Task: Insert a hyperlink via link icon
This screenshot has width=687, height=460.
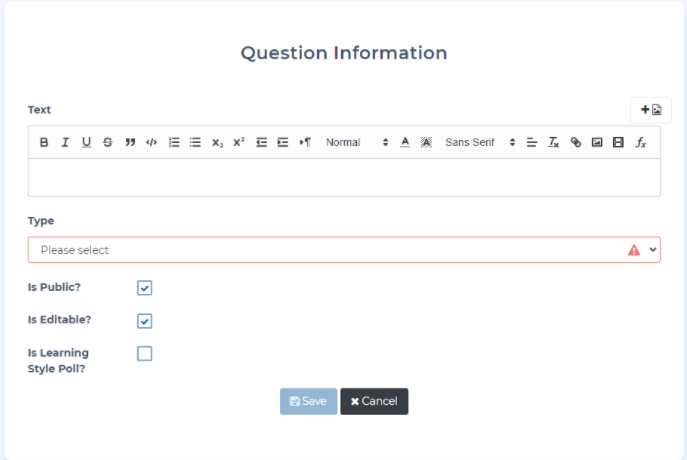Action: 575,143
